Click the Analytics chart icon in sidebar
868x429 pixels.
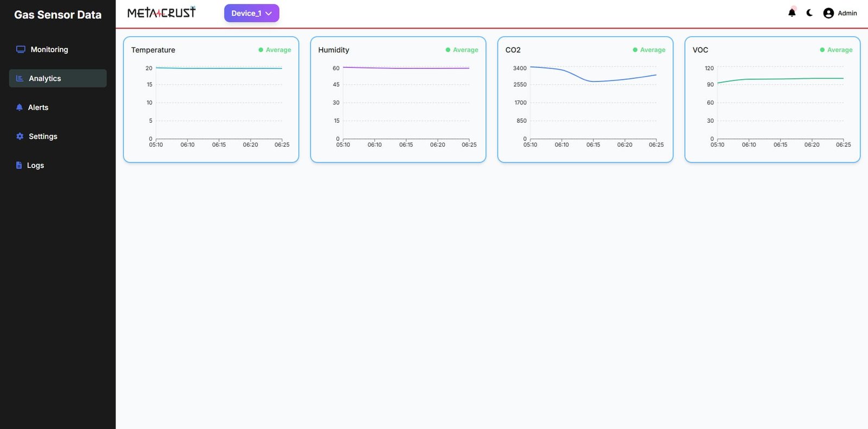(x=20, y=78)
